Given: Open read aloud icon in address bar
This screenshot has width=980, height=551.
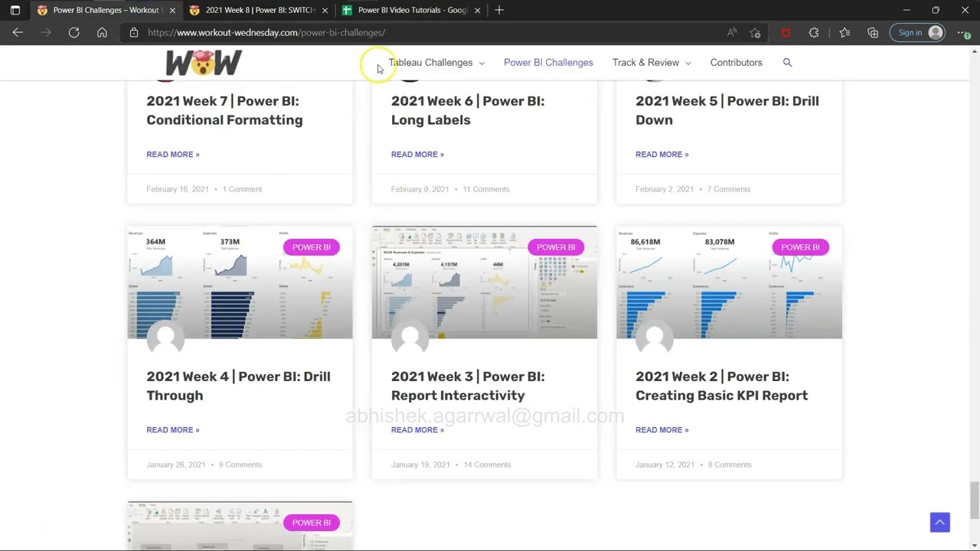Looking at the screenshot, I should (x=732, y=32).
